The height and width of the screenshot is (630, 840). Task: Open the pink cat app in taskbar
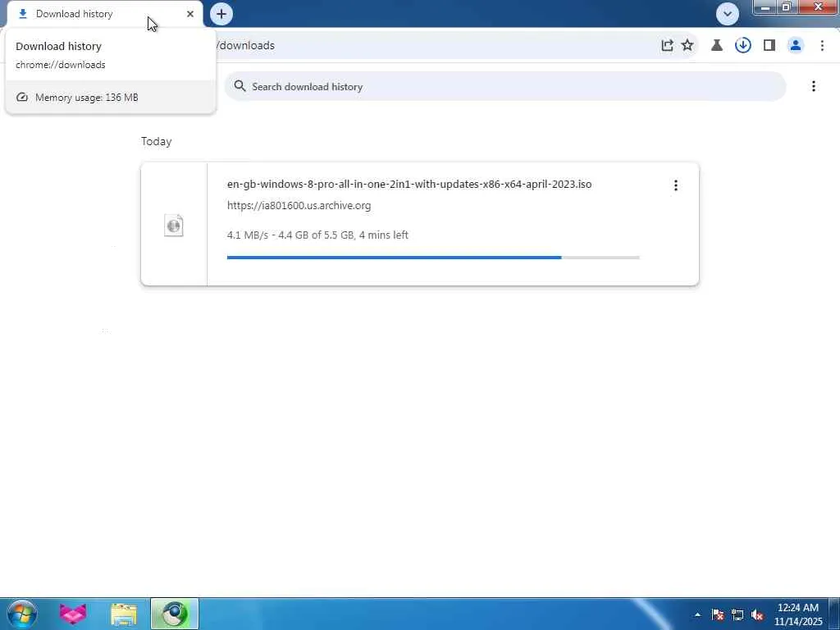(x=73, y=614)
